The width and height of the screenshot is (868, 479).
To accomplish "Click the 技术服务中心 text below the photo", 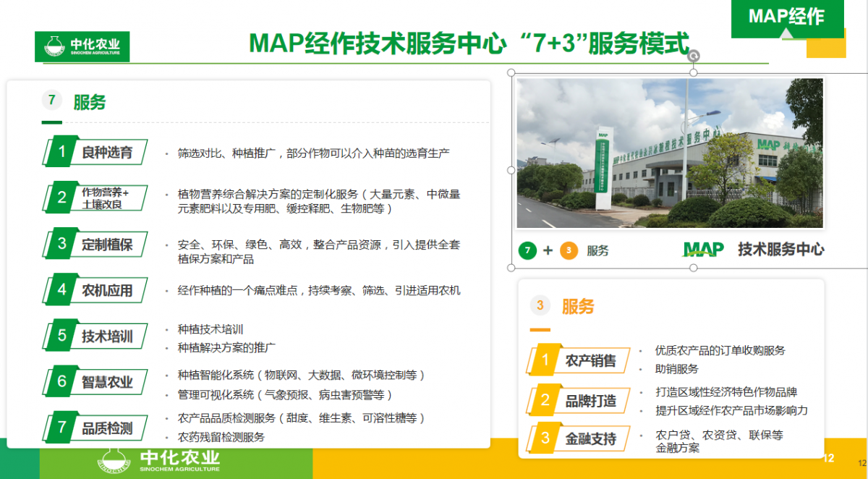I will click(780, 250).
